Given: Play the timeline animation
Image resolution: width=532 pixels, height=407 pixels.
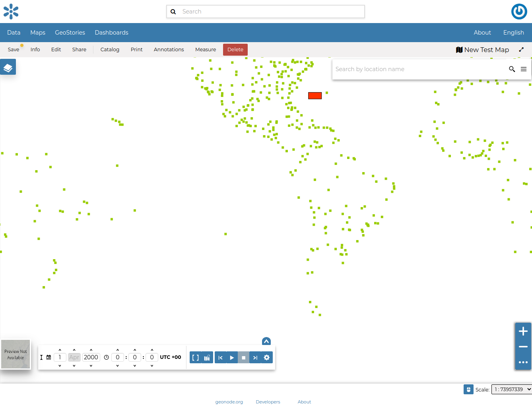Looking at the screenshot, I should click(232, 358).
